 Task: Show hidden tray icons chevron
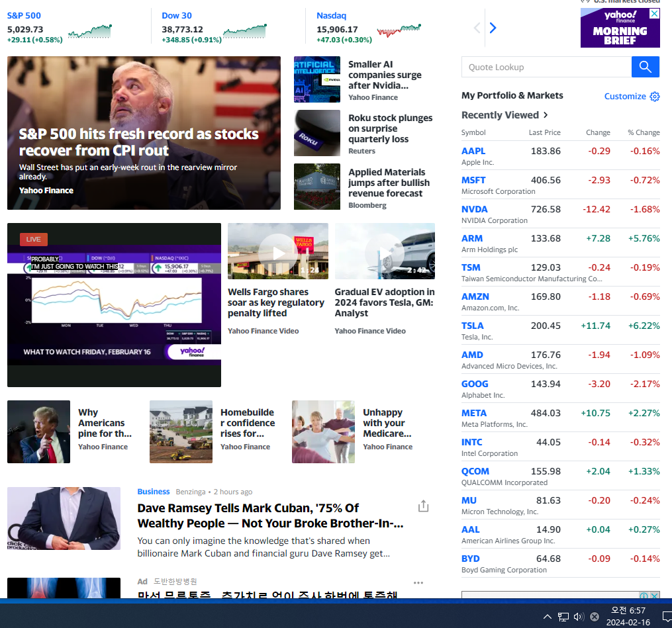(x=548, y=617)
